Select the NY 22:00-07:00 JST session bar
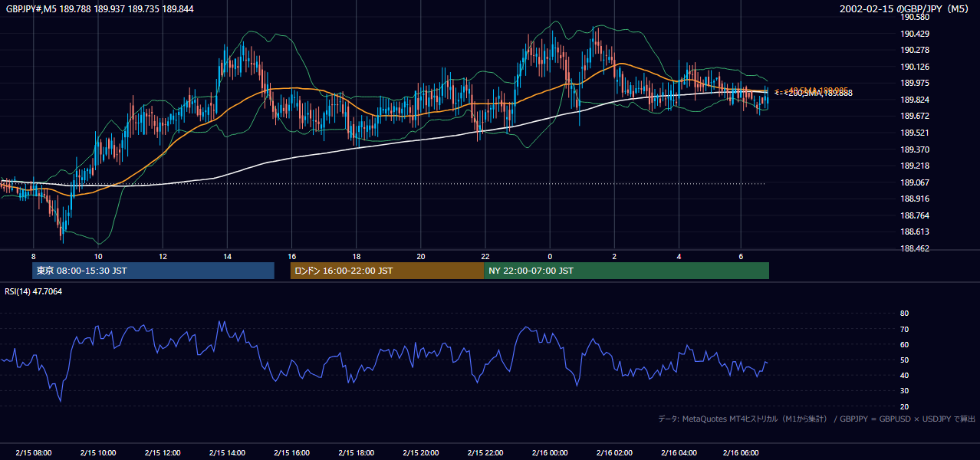This screenshot has width=980, height=460. click(626, 271)
